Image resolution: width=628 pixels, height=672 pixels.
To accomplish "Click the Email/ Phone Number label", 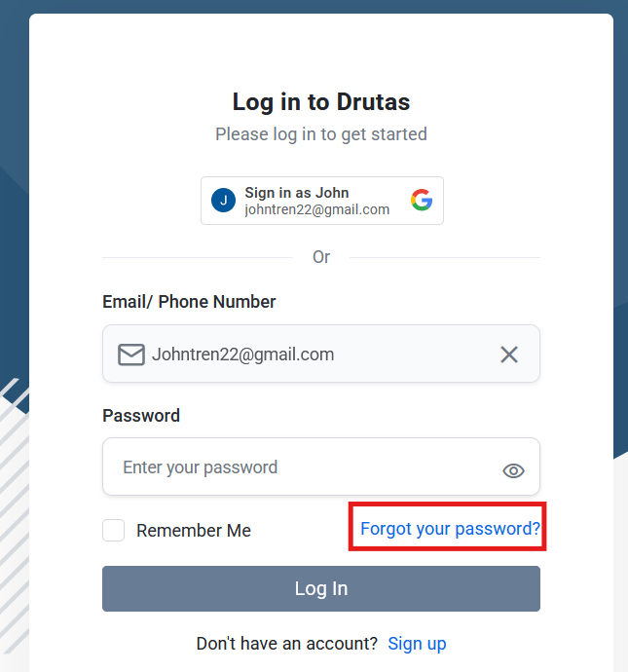I will 189,302.
